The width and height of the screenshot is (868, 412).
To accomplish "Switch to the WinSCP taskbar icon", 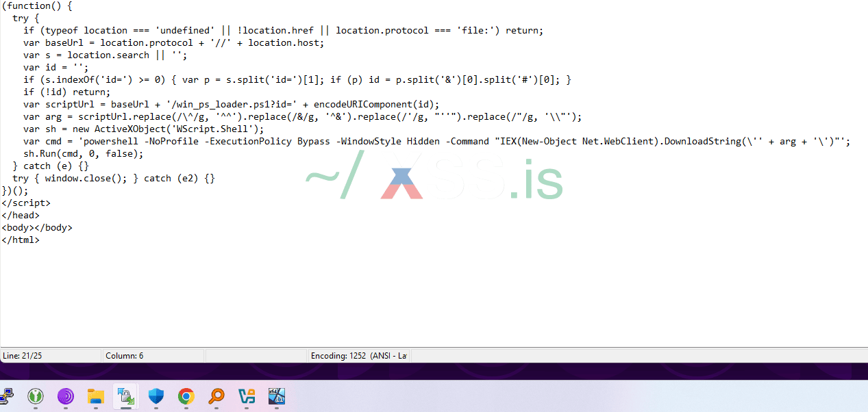I will 126,396.
